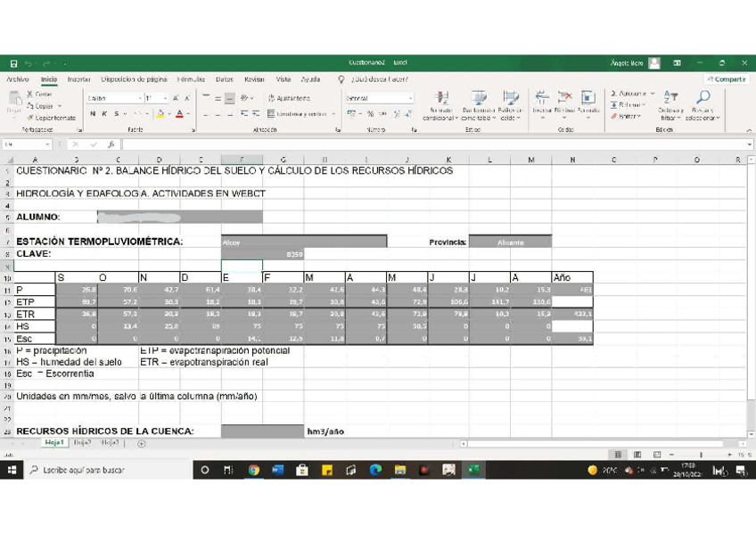Viewport: 756px width, 534px height.
Task: Expand the Name Box dropdown arrow
Action: point(47,144)
